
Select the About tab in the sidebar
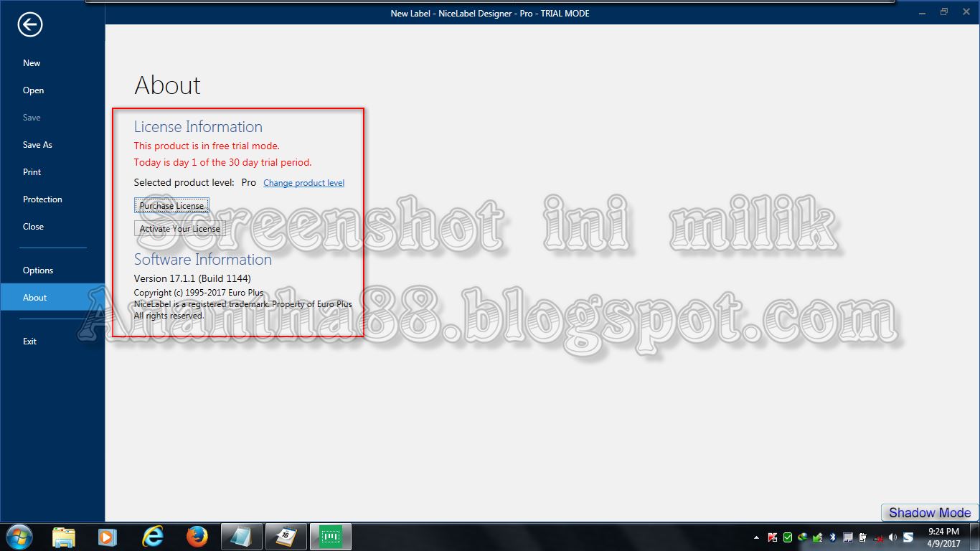click(52, 297)
